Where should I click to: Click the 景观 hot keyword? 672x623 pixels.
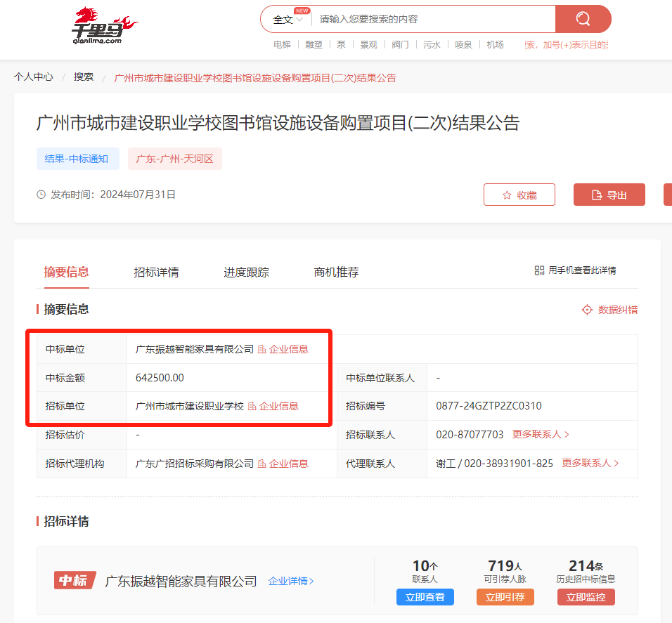pyautogui.click(x=368, y=44)
